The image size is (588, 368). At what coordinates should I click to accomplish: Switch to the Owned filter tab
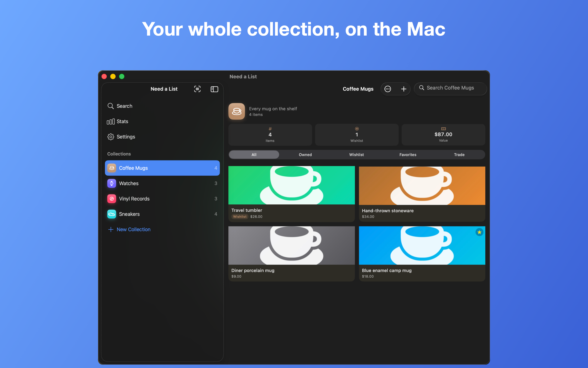[x=305, y=155]
